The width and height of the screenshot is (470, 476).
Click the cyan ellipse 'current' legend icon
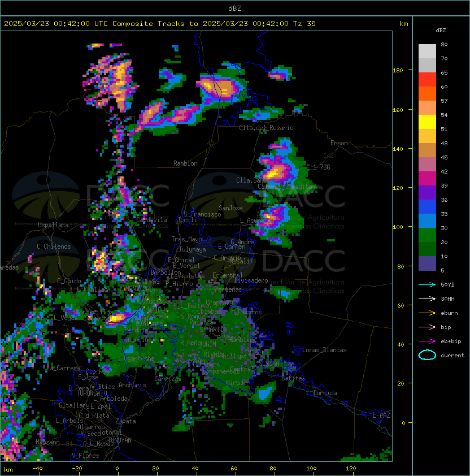[x=427, y=355]
